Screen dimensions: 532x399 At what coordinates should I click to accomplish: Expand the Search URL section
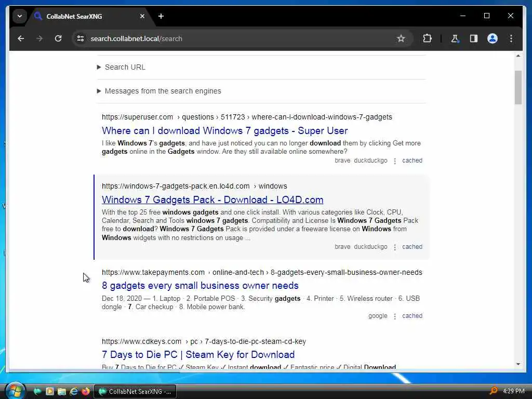coord(121,67)
